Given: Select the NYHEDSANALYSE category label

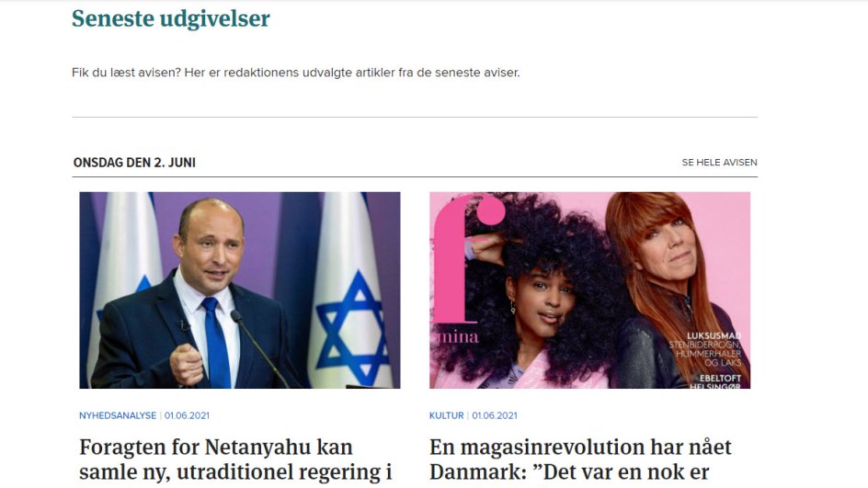Looking at the screenshot, I should [118, 415].
